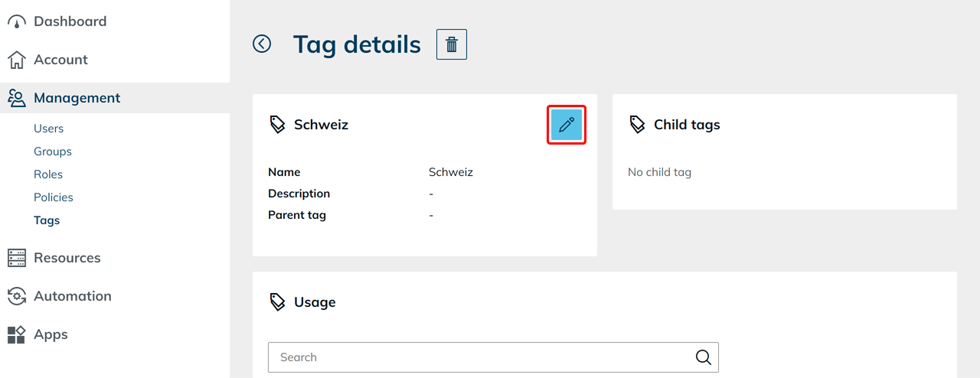Click the Dashboard gauge icon
This screenshot has width=980, height=378.
[x=16, y=21]
